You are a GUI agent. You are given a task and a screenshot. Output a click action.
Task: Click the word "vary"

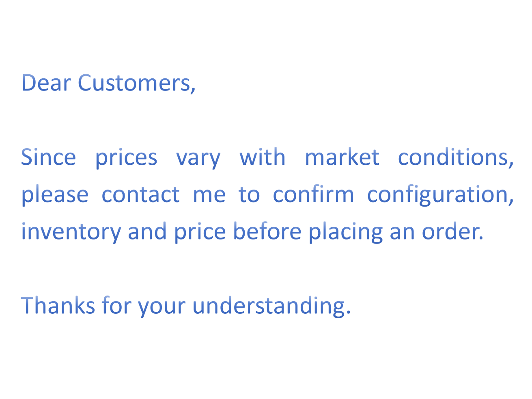coord(198,158)
